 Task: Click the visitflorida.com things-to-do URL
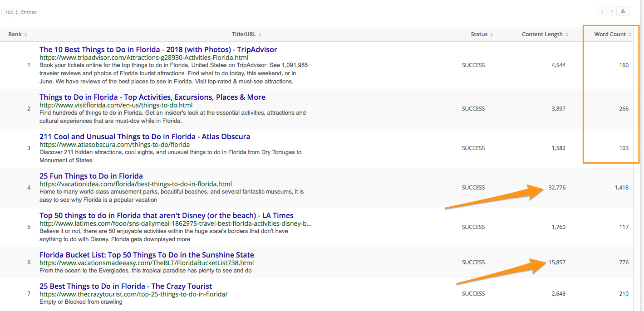116,105
